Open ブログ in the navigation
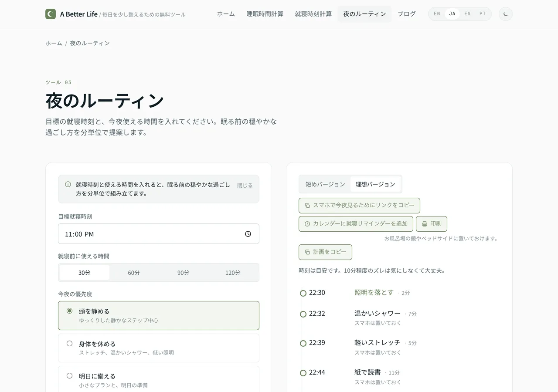558x392 pixels. tap(407, 14)
